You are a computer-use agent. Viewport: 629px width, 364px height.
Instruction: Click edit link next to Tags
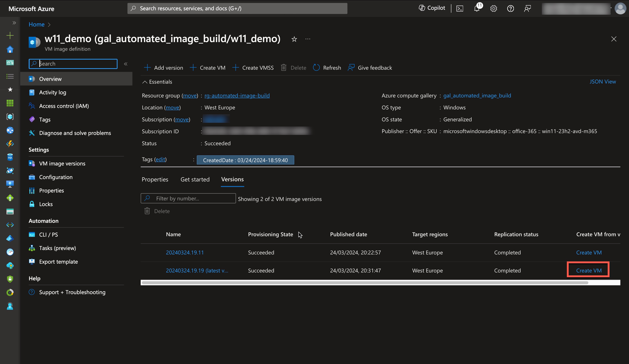(x=160, y=159)
